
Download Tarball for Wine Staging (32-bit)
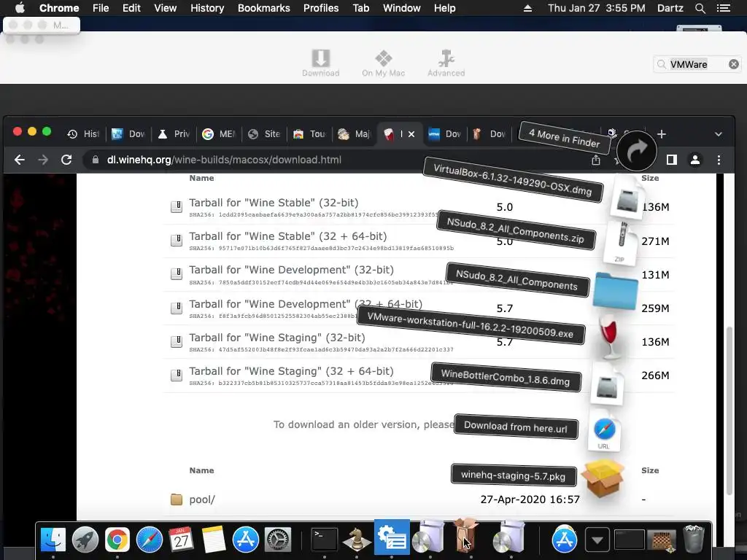pos(276,338)
